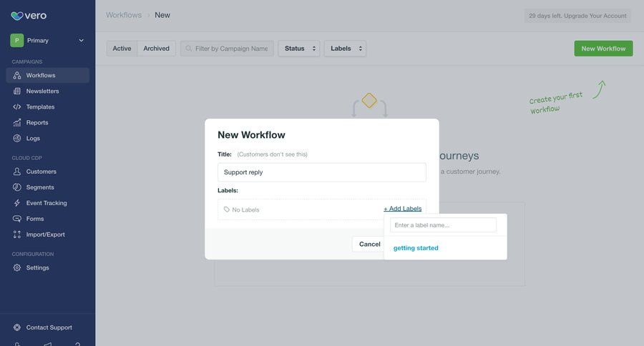Click the Templates code icon
This screenshot has width=644, height=346.
[x=17, y=107]
